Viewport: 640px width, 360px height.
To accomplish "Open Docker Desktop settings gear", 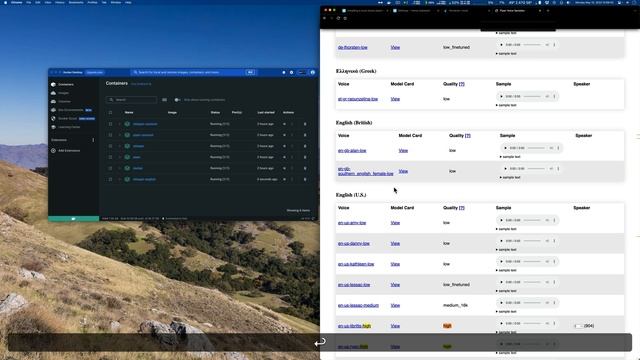I will pyautogui.click(x=291, y=72).
